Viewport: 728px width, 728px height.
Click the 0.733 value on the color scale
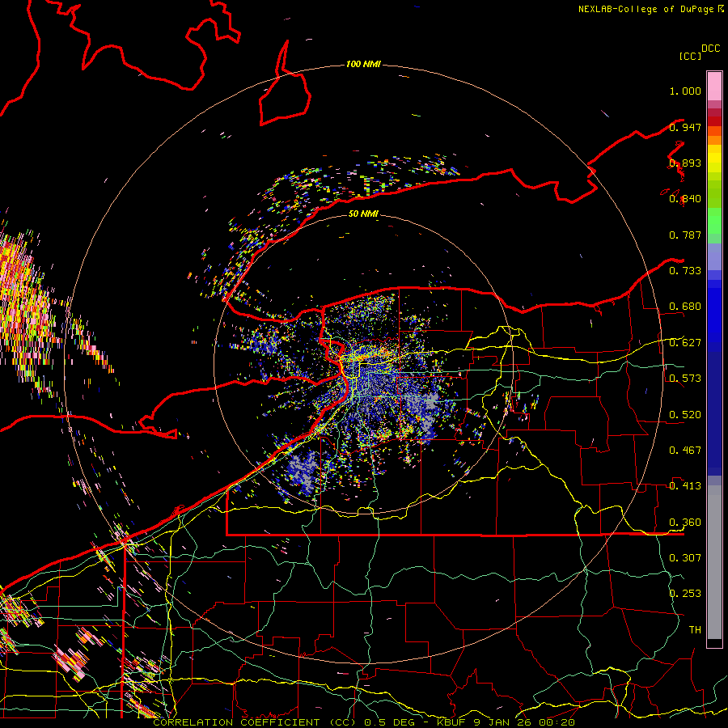[685, 270]
